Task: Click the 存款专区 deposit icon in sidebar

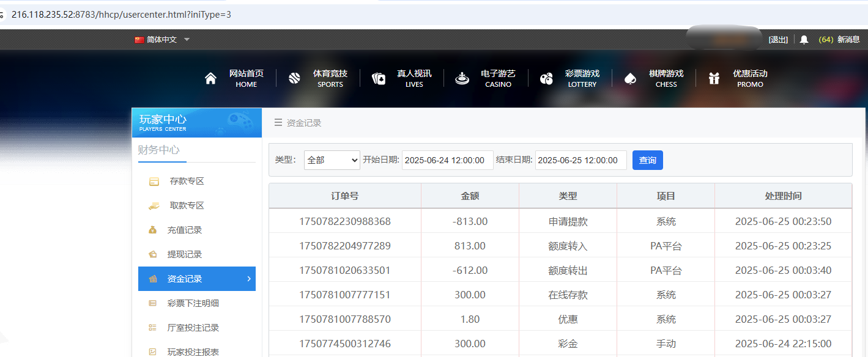Action: pos(154,181)
